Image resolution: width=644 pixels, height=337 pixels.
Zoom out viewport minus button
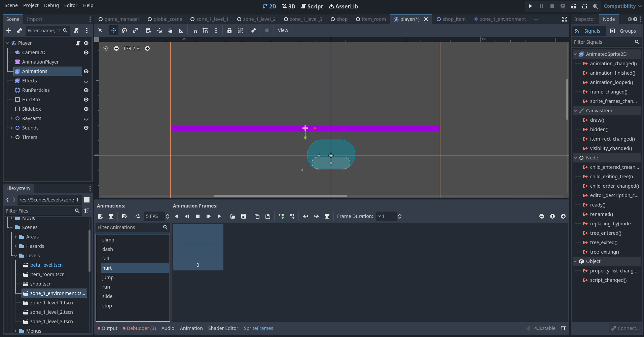coord(116,48)
